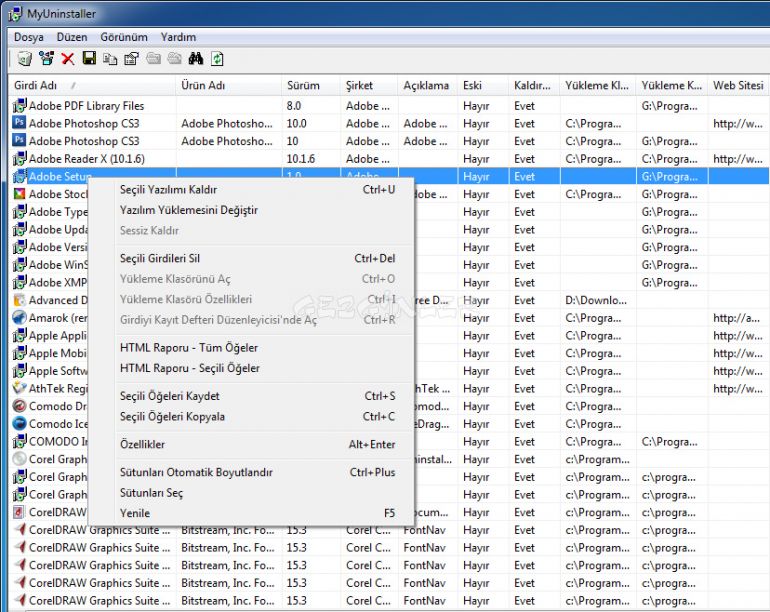Click the uninstall recycle bin toolbar icon
Viewport: 770px width, 612px height.
click(x=24, y=59)
